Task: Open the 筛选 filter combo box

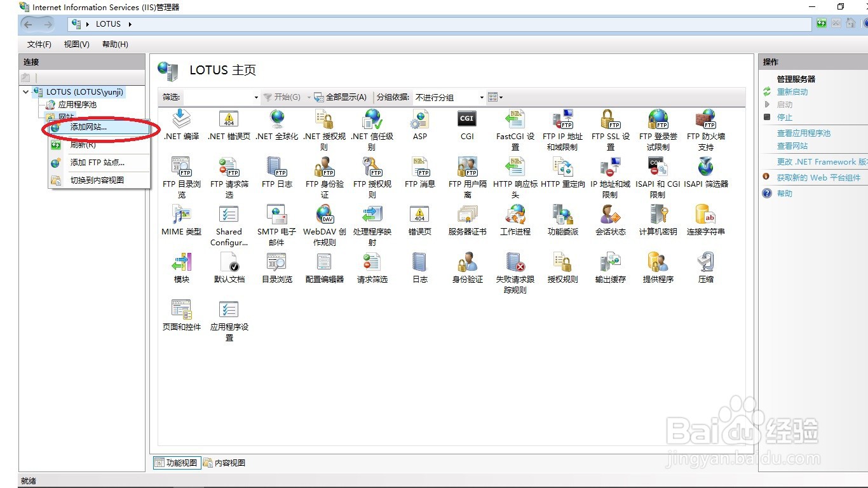Action: 221,97
